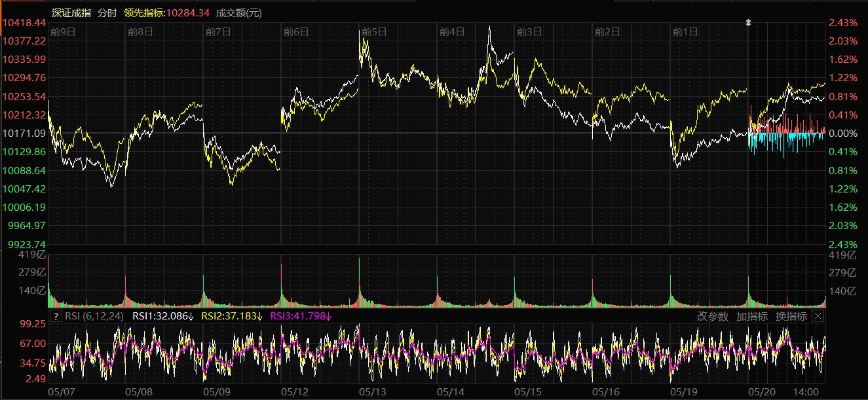
Task: Click the 05/16 date on the time axis
Action: 607,391
